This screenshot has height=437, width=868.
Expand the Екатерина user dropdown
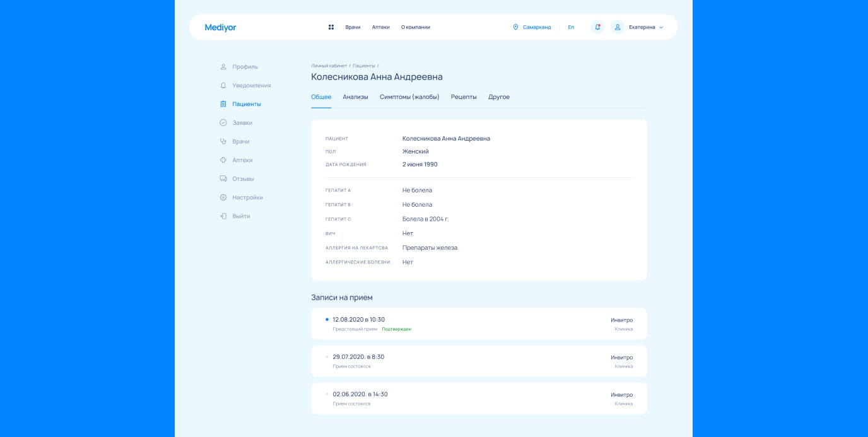(x=646, y=27)
